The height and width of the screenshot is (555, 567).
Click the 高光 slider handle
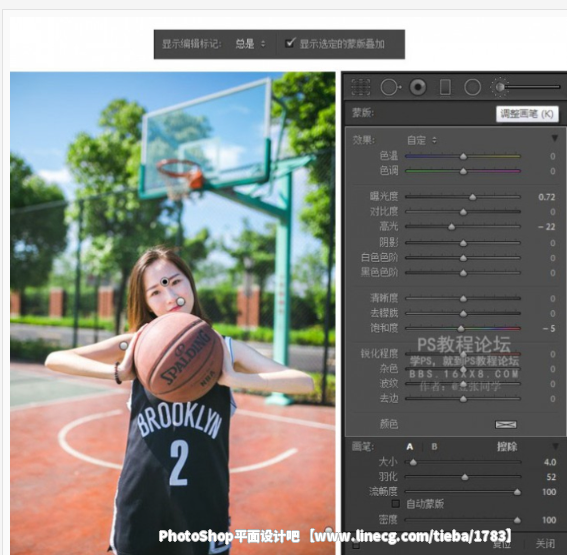click(x=452, y=227)
